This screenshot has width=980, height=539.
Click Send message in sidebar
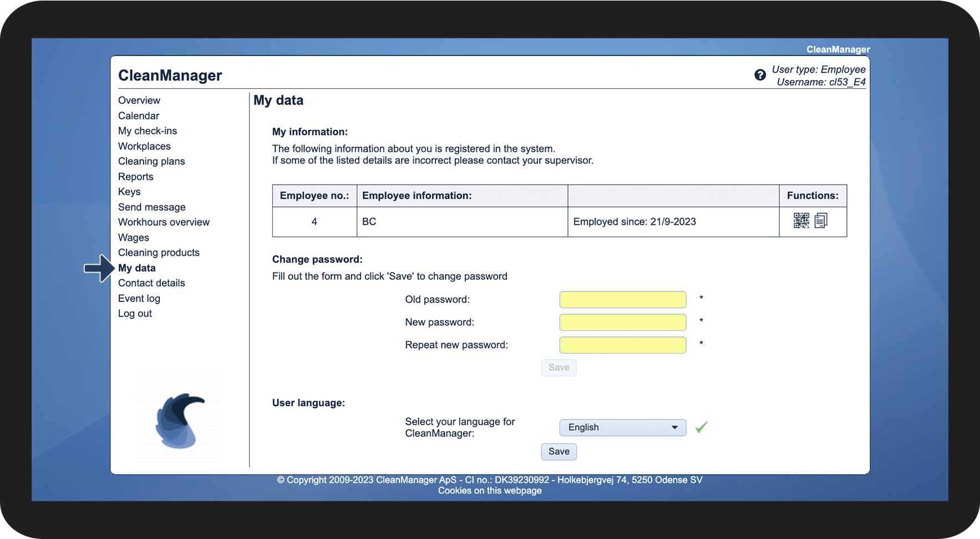tap(151, 207)
